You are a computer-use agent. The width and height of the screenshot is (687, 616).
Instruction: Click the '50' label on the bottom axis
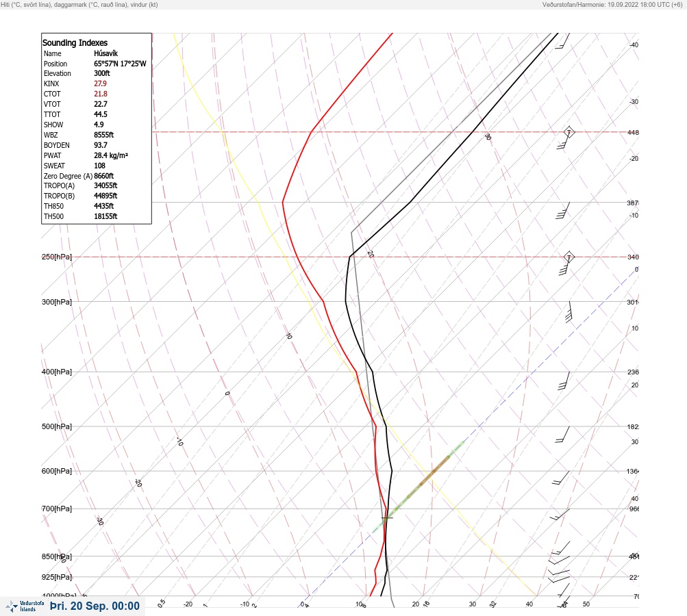(586, 604)
